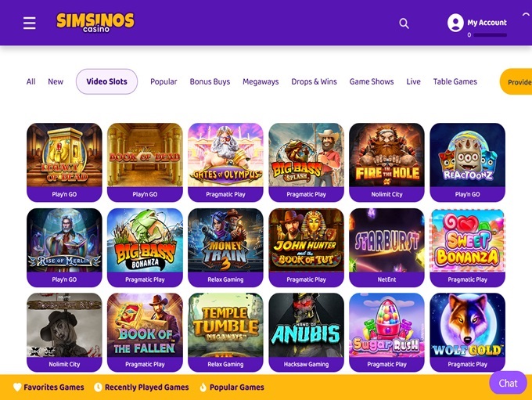Click the flame icon beside Popular Games
Image resolution: width=532 pixels, height=400 pixels.
point(203,387)
